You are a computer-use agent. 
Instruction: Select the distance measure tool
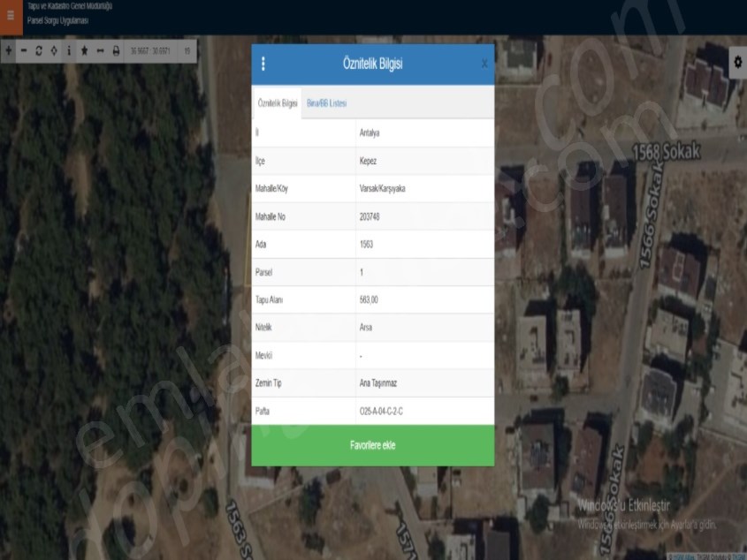pos(100,50)
